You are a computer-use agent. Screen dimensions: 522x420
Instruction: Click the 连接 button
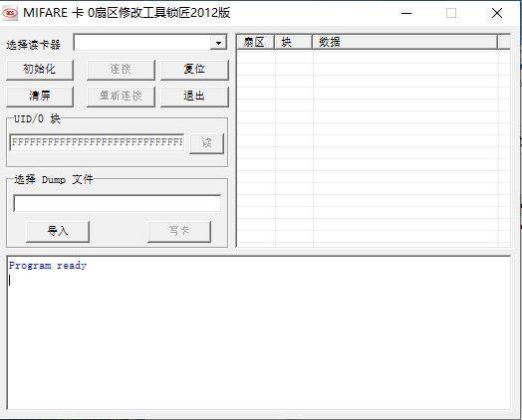tap(121, 70)
